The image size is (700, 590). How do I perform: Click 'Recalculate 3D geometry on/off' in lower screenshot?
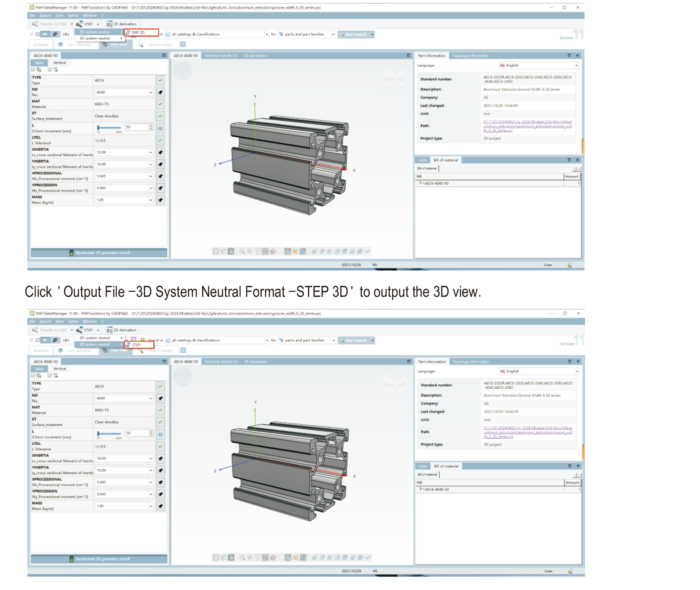click(x=99, y=559)
